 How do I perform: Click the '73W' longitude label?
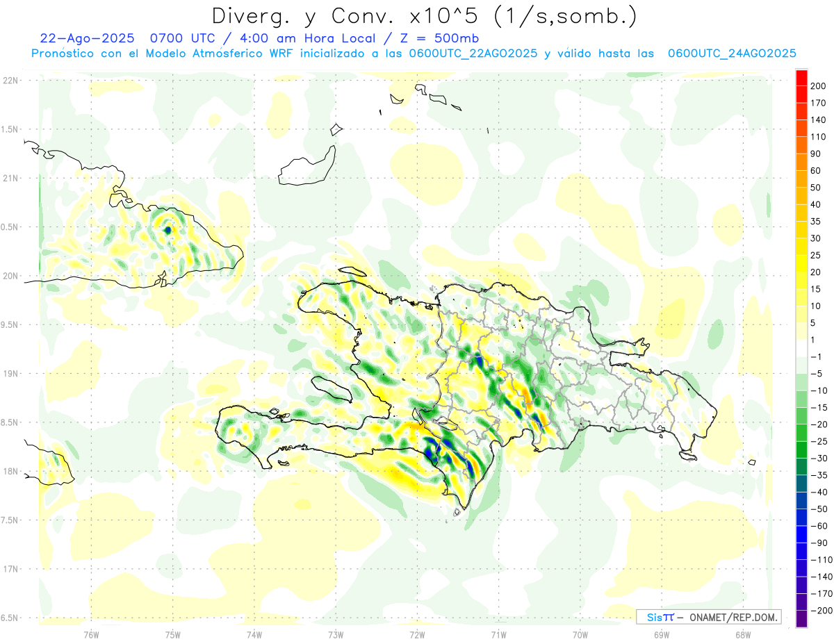click(336, 634)
